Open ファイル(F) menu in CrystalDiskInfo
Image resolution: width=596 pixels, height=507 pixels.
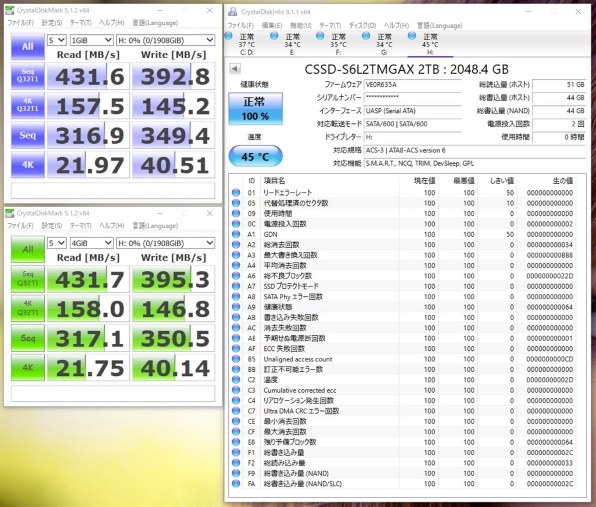coord(241,25)
